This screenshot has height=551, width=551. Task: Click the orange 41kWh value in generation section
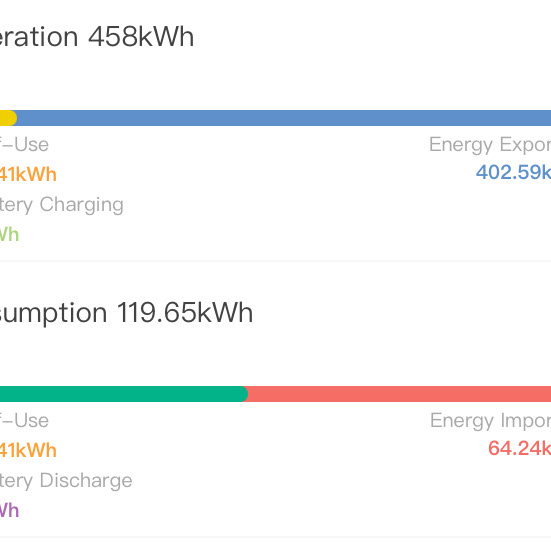[x=28, y=174]
